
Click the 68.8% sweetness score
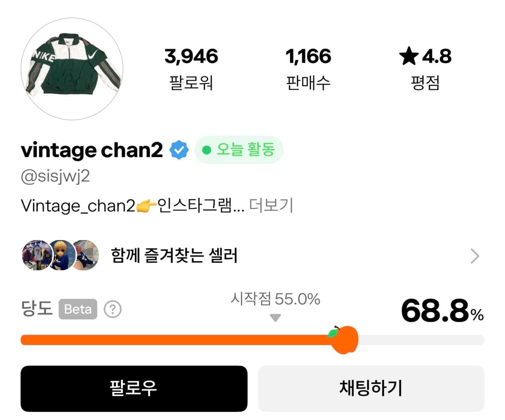[x=442, y=311]
